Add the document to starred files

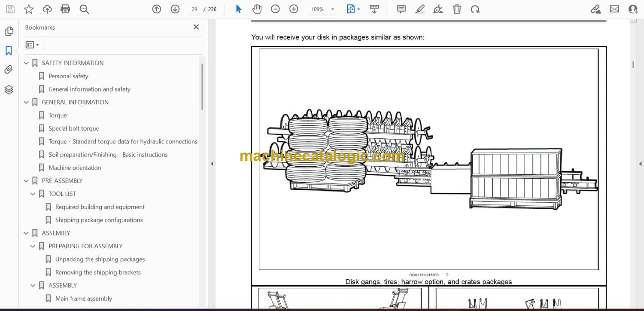(x=29, y=9)
